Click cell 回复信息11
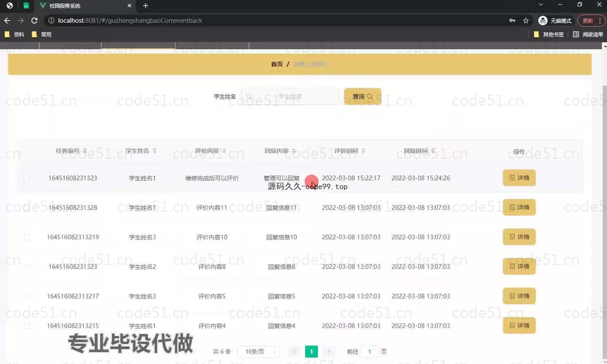 coord(282,208)
